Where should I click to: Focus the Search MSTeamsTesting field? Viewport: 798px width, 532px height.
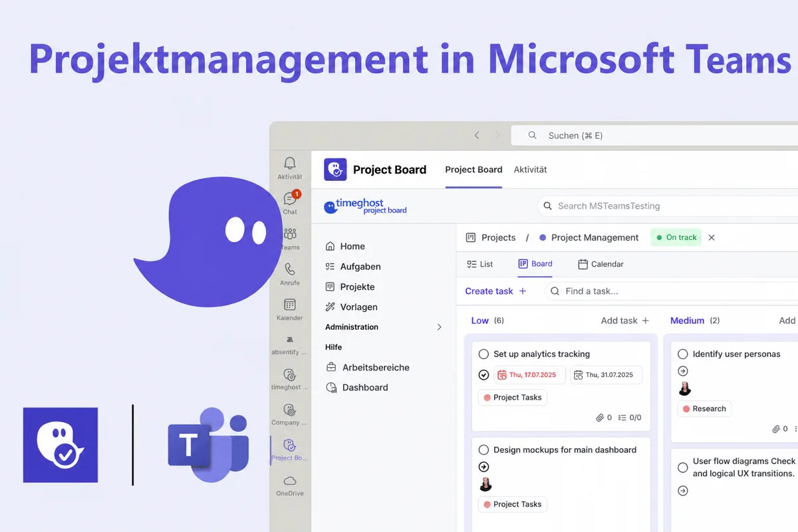(x=668, y=206)
